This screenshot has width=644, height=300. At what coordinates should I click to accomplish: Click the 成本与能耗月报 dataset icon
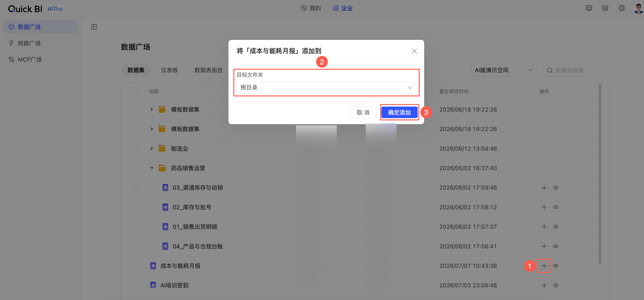point(153,266)
